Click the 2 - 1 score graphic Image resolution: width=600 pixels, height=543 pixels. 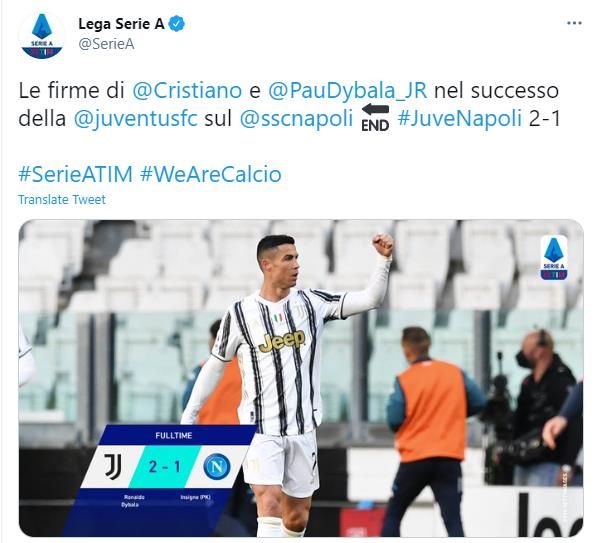pos(165,467)
